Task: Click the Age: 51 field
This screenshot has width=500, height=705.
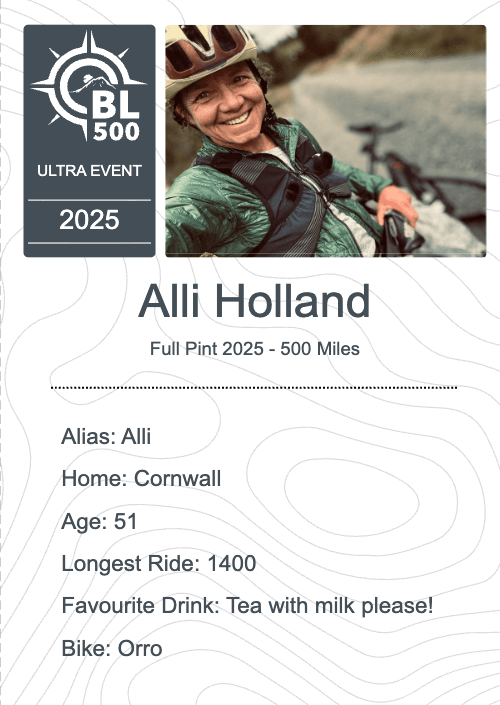Action: tap(99, 522)
